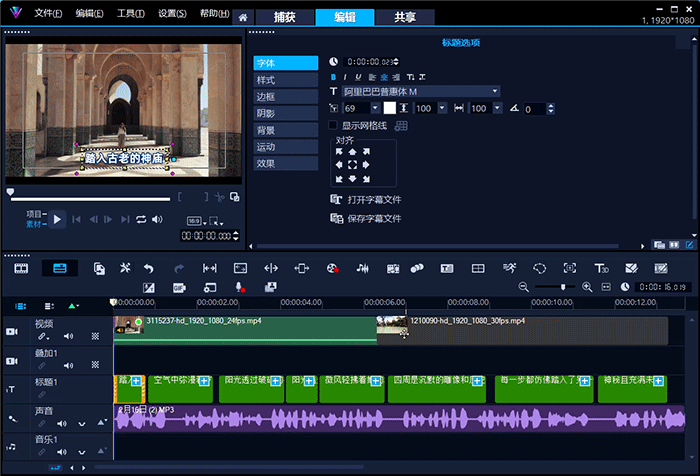Open the font name dropdown 阿里巴巴普惠体
Image resolution: width=700 pixels, height=476 pixels.
pyautogui.click(x=421, y=92)
